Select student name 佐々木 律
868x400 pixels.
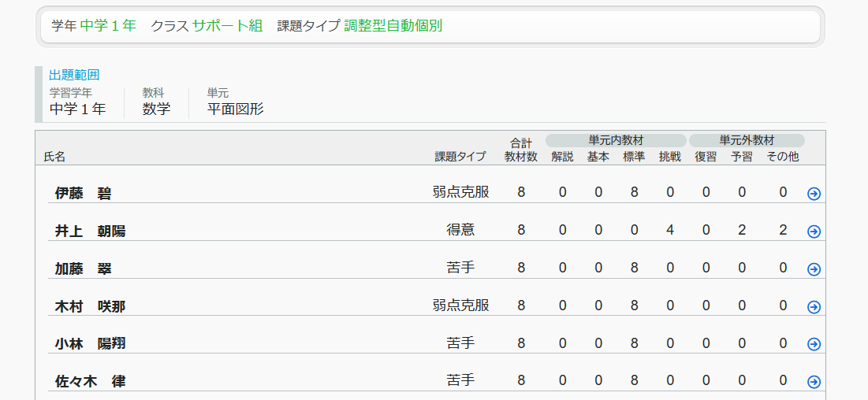pos(90,382)
